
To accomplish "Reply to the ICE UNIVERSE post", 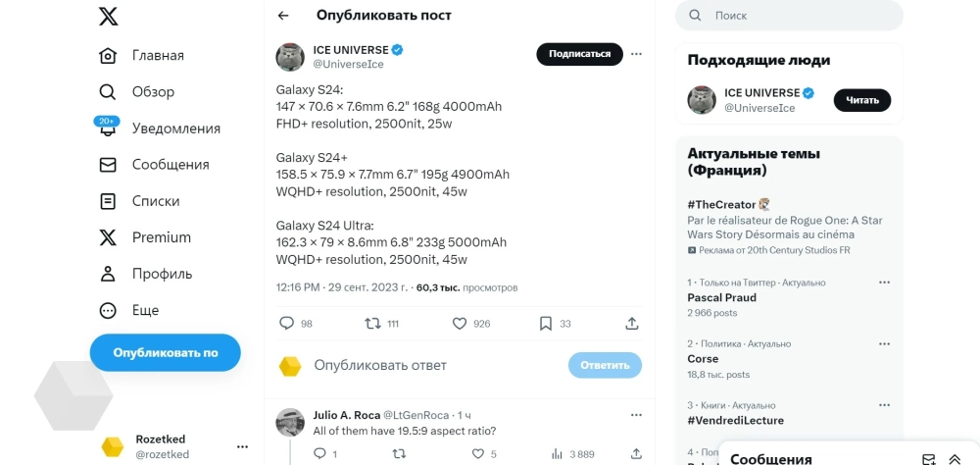I will (286, 323).
